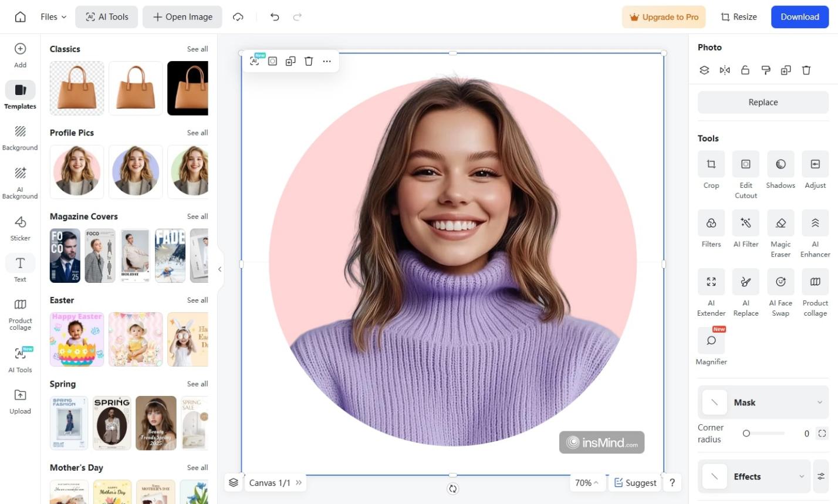Open the Magic Eraser tool
The image size is (838, 504).
(780, 224)
